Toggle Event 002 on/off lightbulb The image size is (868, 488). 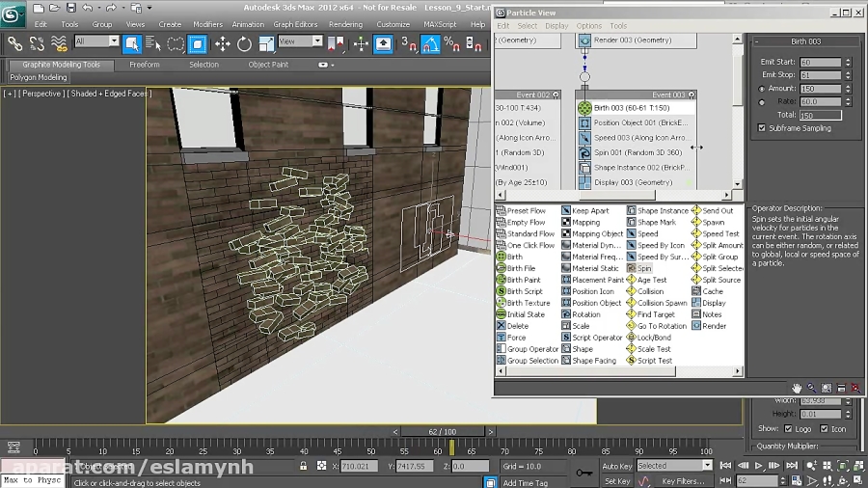click(x=556, y=95)
